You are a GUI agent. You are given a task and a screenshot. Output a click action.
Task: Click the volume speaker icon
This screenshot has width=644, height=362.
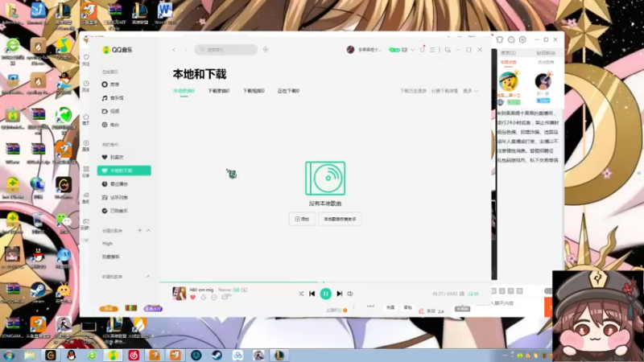tap(350, 294)
